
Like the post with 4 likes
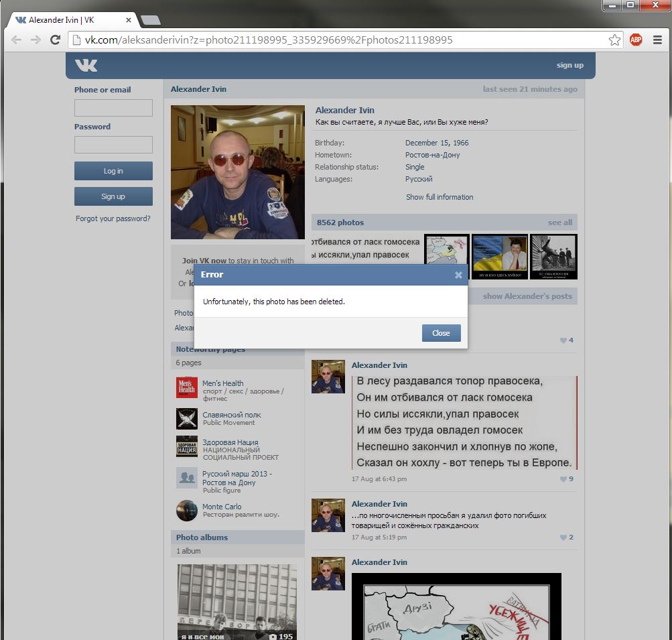567,340
